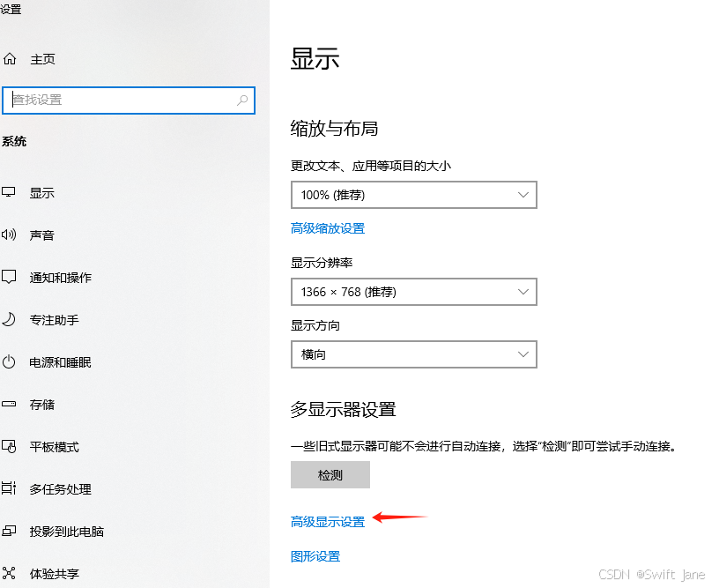Image resolution: width=719 pixels, height=588 pixels.
Task: Click the magnifier icon in search box
Action: pyautogui.click(x=242, y=100)
